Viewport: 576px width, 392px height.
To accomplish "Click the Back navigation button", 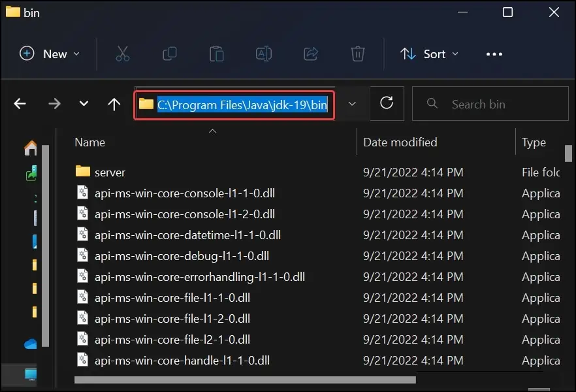I will (20, 103).
